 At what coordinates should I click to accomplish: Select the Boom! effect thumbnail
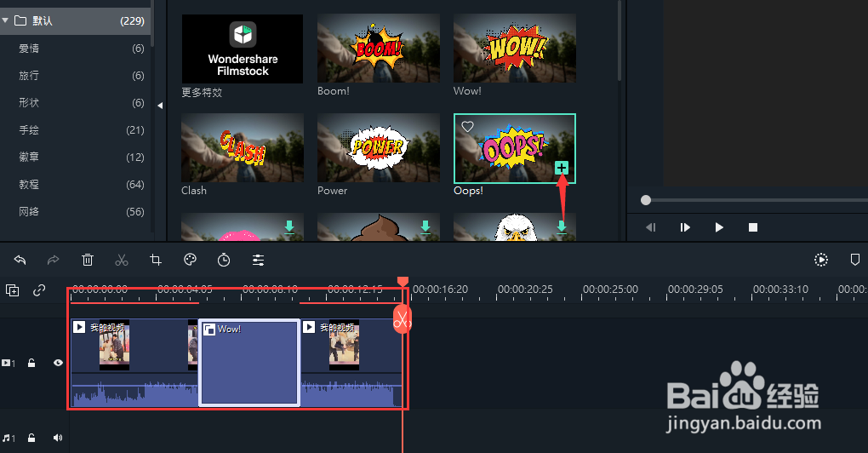pos(379,49)
